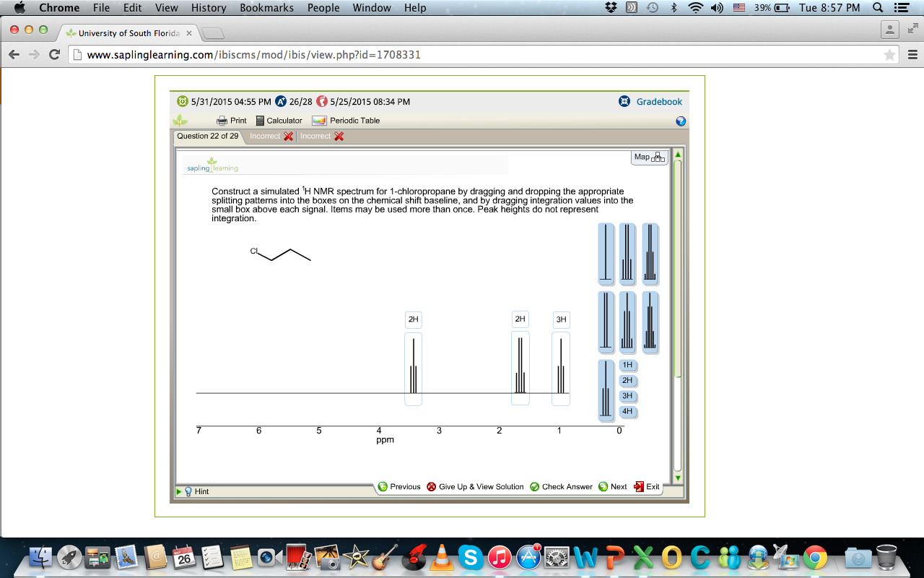924x578 pixels.
Task: Click the browser back arrow
Action: 14,55
